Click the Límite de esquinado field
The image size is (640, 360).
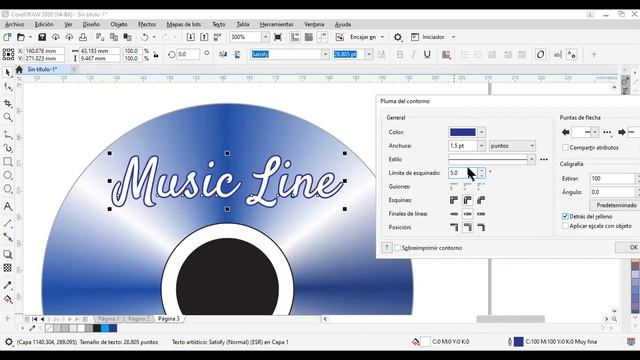tap(462, 173)
